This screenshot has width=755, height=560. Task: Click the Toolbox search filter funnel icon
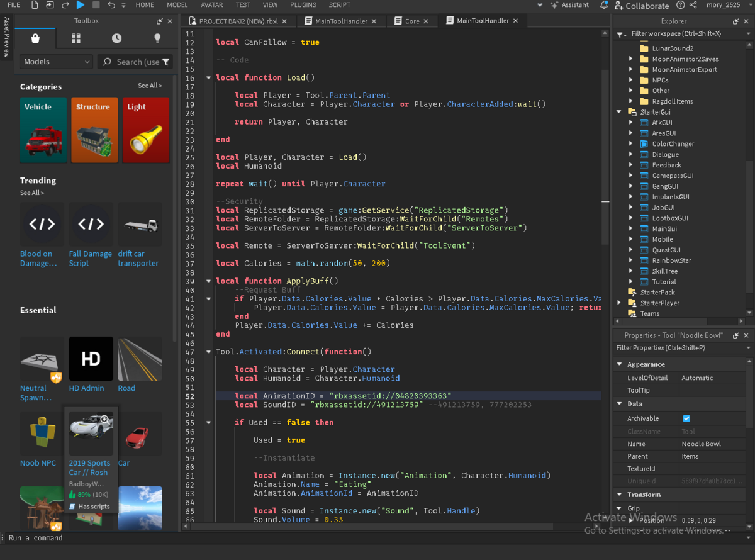click(165, 62)
